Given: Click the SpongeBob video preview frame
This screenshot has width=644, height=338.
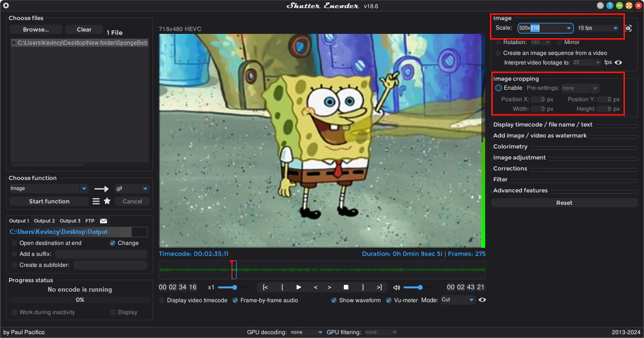Looking at the screenshot, I should pos(320,141).
